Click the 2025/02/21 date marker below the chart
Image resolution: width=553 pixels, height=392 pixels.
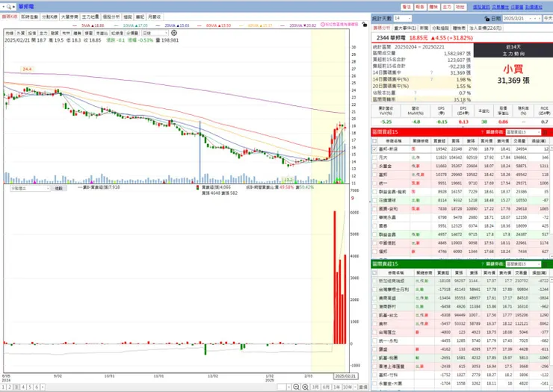pos(346,376)
